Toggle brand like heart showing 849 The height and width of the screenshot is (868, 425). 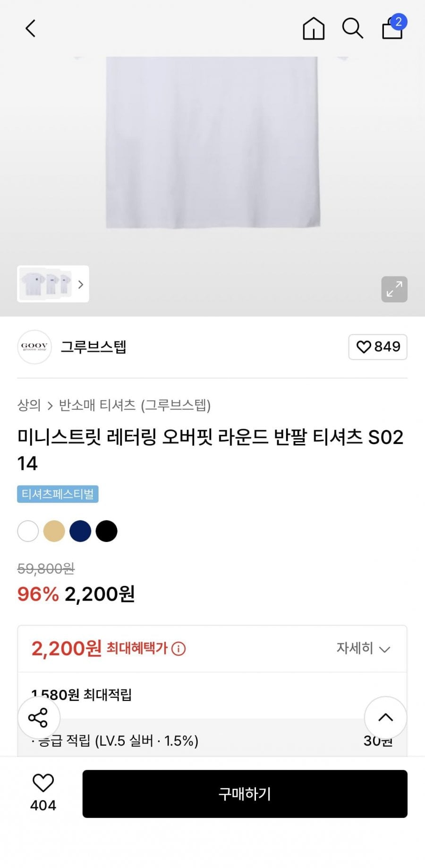click(378, 347)
